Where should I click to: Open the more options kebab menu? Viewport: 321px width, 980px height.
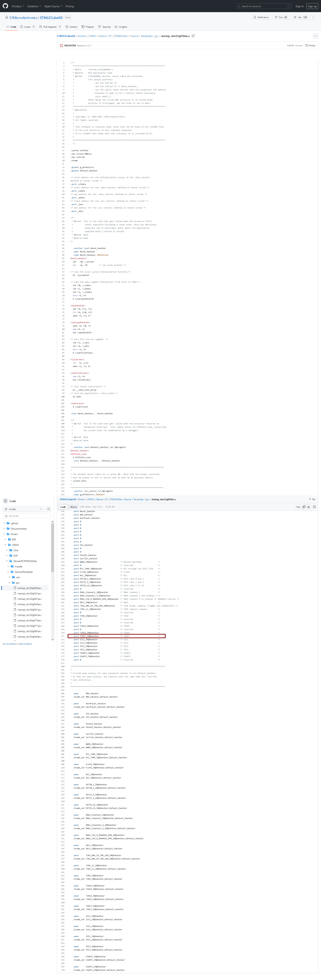[x=315, y=36]
